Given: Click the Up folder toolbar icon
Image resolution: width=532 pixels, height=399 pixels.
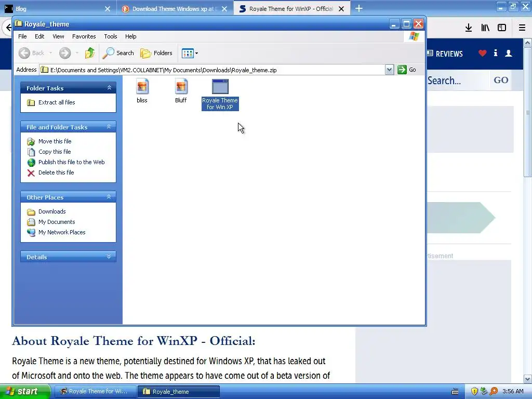Looking at the screenshot, I should point(90,53).
